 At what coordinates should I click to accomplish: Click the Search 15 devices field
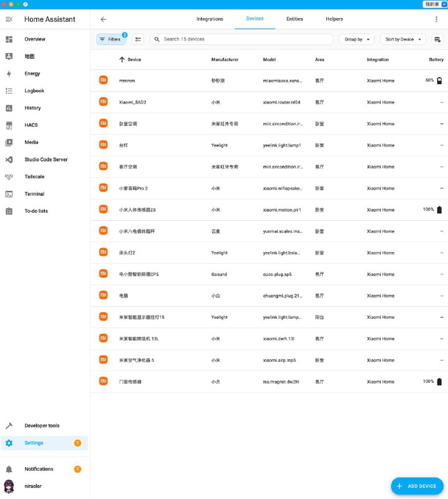[x=243, y=39]
